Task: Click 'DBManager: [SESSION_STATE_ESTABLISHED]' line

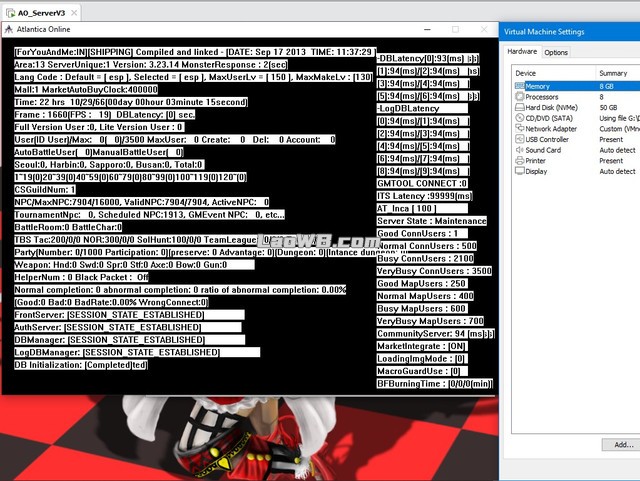Action: point(129,340)
